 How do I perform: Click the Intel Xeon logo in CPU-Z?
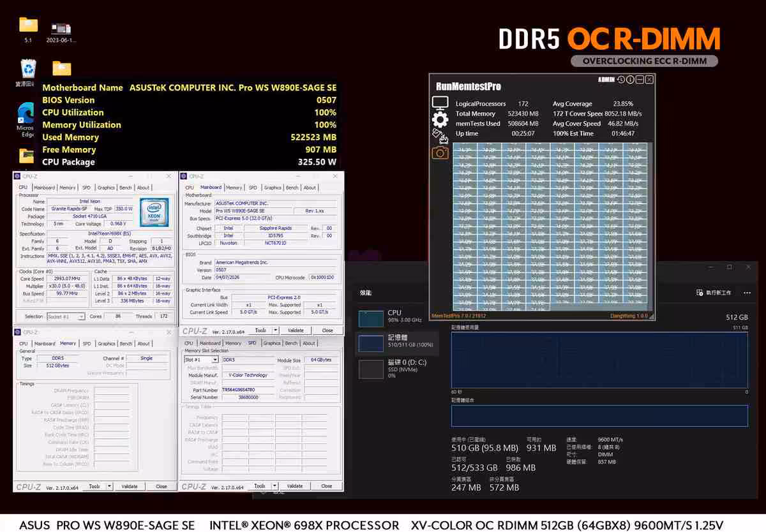coord(154,212)
